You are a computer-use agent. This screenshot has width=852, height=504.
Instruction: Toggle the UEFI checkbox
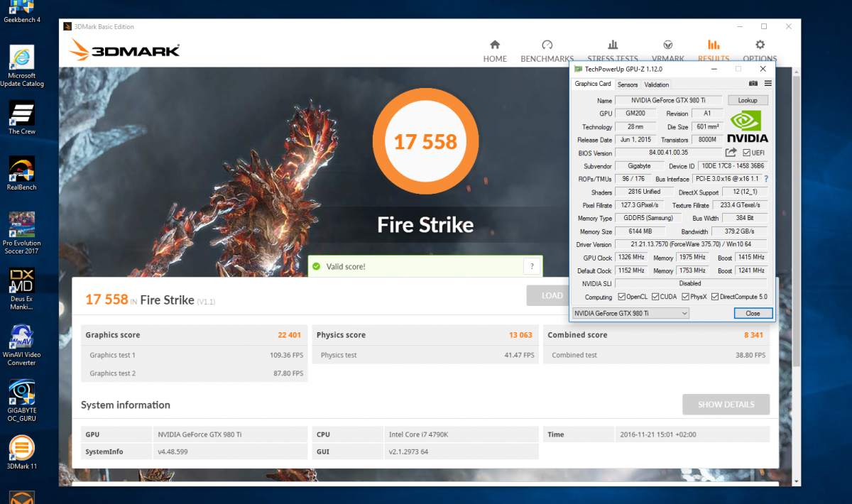tap(747, 153)
